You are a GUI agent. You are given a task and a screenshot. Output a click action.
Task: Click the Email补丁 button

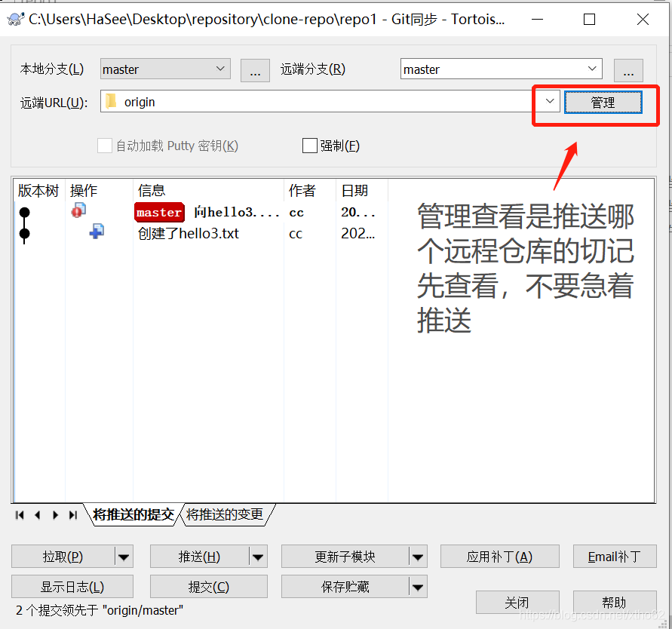click(615, 557)
